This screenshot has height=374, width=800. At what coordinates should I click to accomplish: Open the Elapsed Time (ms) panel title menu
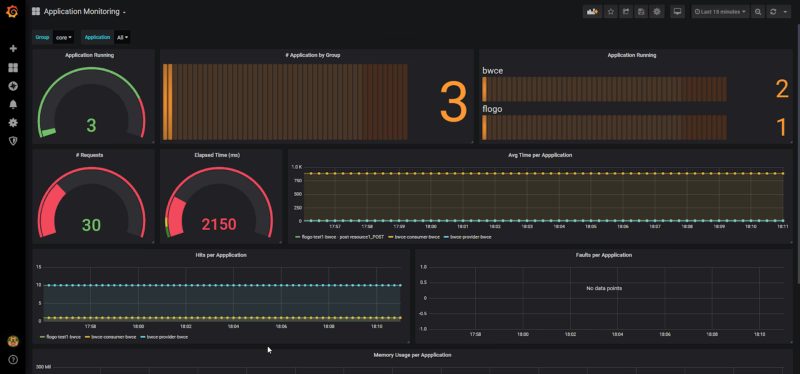coord(217,155)
